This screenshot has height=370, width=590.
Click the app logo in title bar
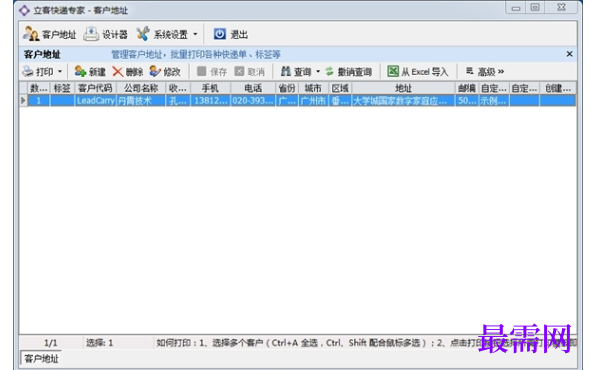click(x=24, y=10)
